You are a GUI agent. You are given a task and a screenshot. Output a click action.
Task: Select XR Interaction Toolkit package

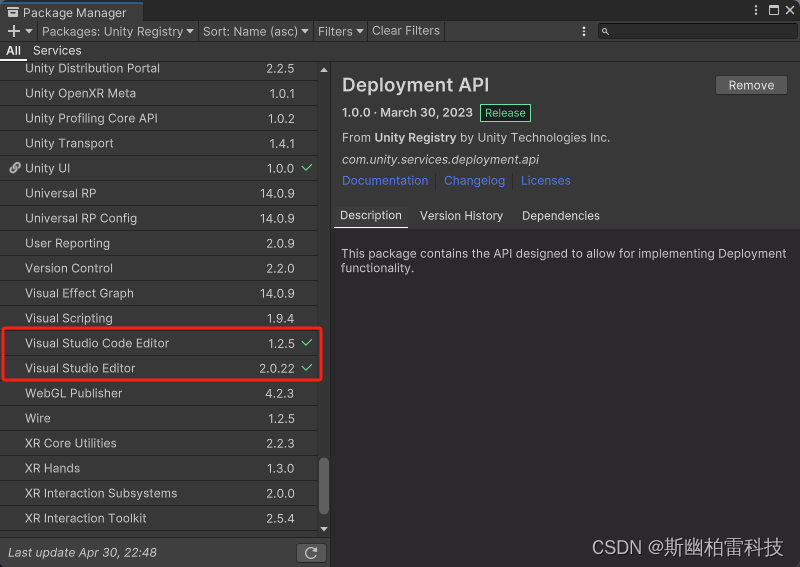click(158, 519)
